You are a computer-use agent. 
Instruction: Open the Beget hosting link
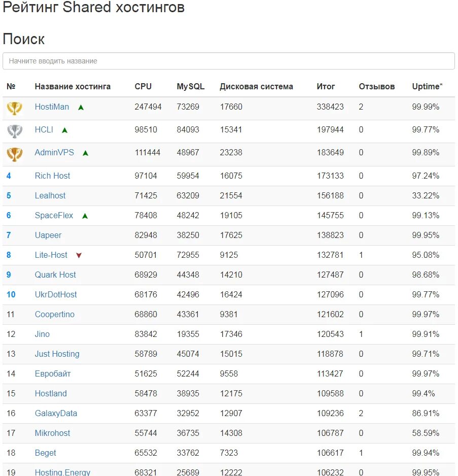coord(46,453)
